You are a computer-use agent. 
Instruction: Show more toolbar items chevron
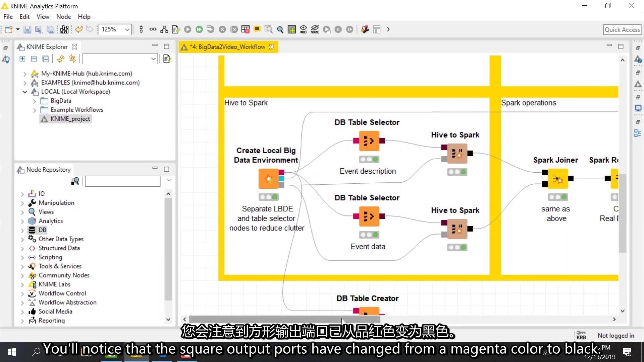(388, 29)
